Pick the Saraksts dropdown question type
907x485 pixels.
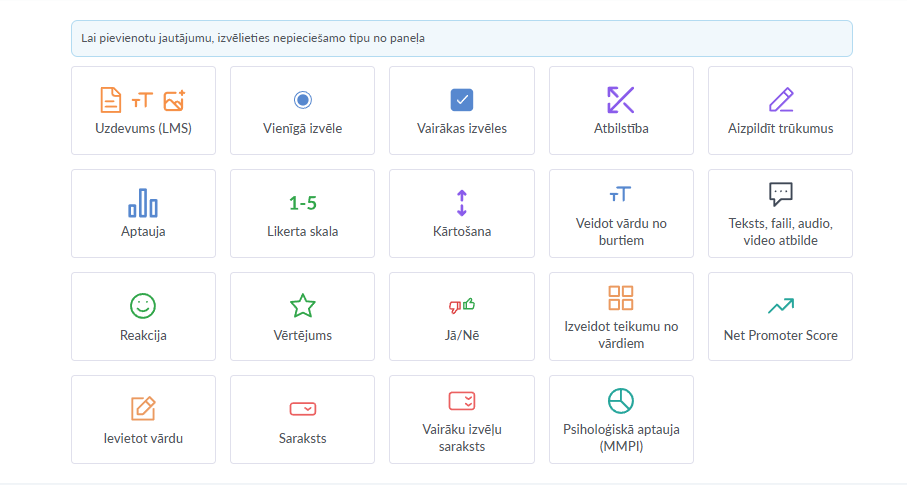pos(302,420)
